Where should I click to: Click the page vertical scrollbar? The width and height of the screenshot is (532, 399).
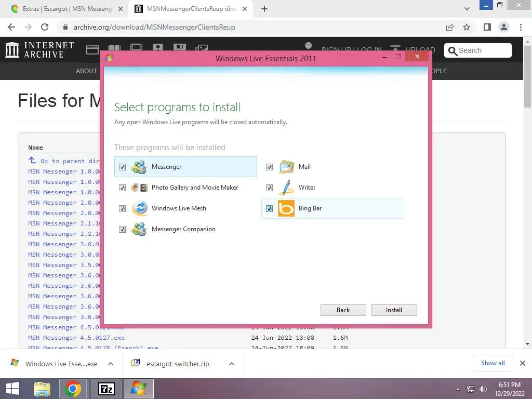pos(528,76)
